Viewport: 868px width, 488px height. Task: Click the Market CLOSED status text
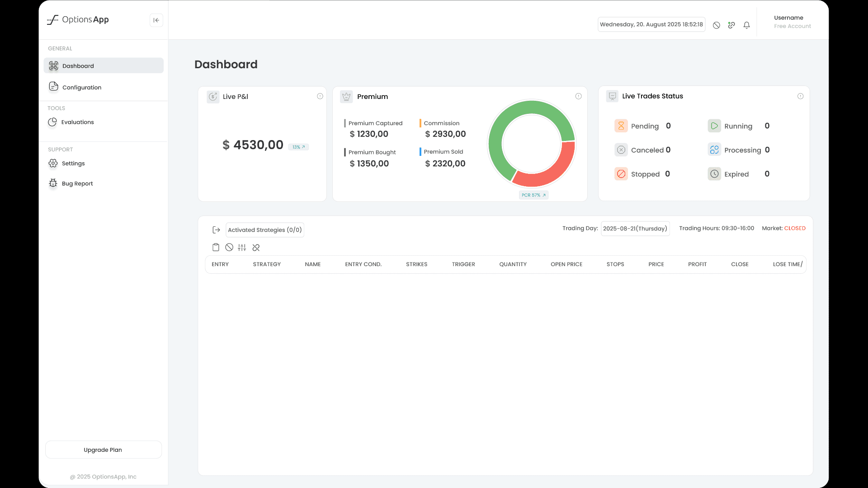[x=795, y=228]
